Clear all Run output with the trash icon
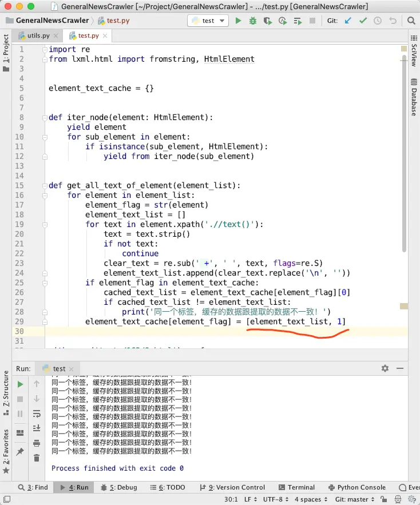The height and width of the screenshot is (505, 420). coord(37,458)
